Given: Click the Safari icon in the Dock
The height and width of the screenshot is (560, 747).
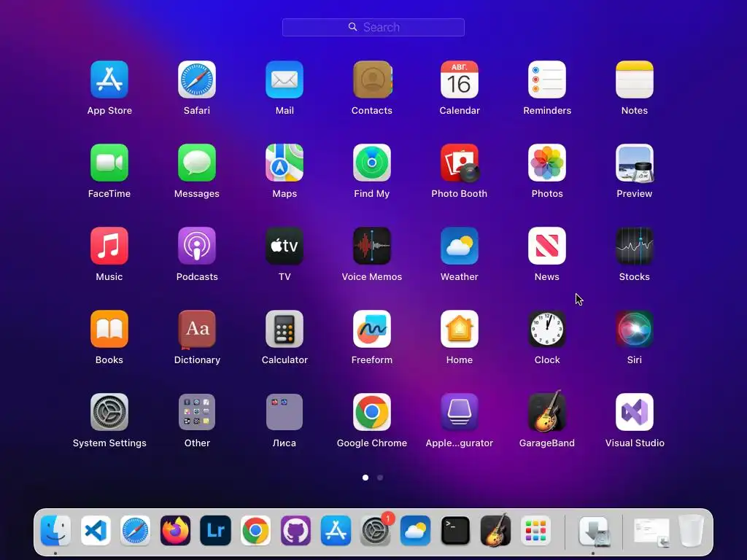Looking at the screenshot, I should [x=135, y=531].
